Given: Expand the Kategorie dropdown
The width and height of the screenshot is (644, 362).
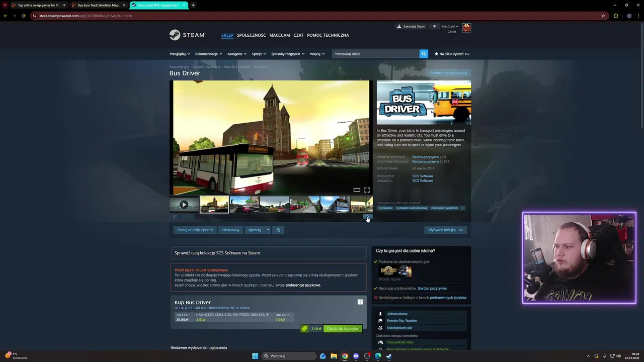Looking at the screenshot, I should click(237, 54).
